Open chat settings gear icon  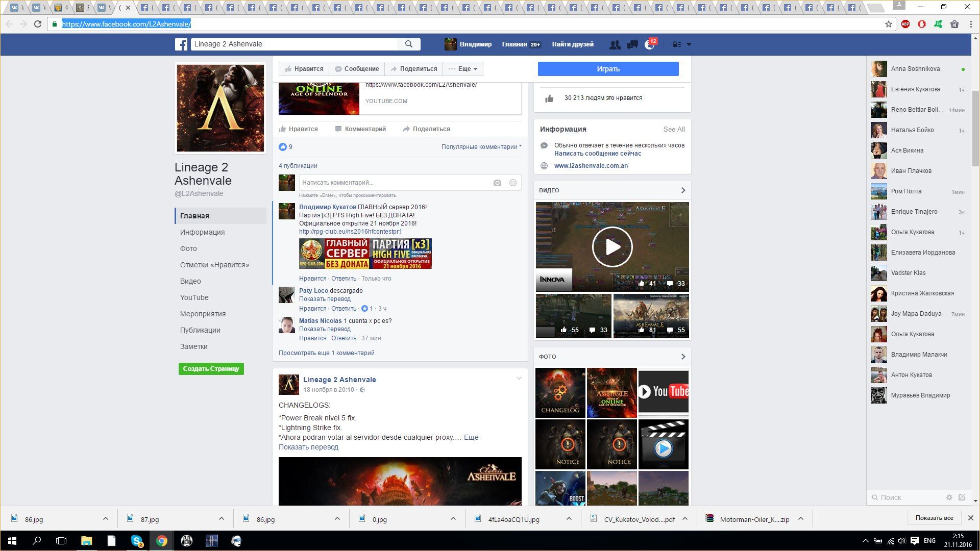coord(949,497)
